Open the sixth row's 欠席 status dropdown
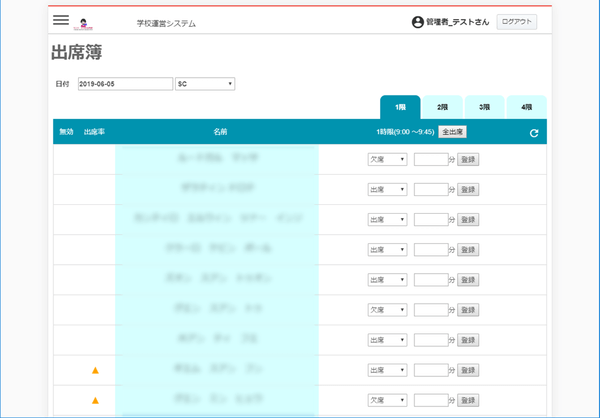Screen dimensions: 600x418 387,310
